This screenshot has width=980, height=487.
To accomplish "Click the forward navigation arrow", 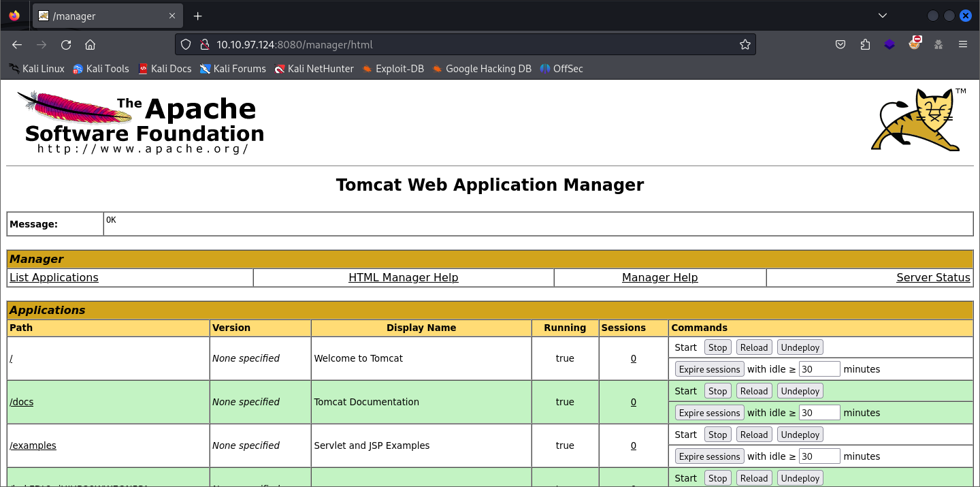I will (42, 45).
